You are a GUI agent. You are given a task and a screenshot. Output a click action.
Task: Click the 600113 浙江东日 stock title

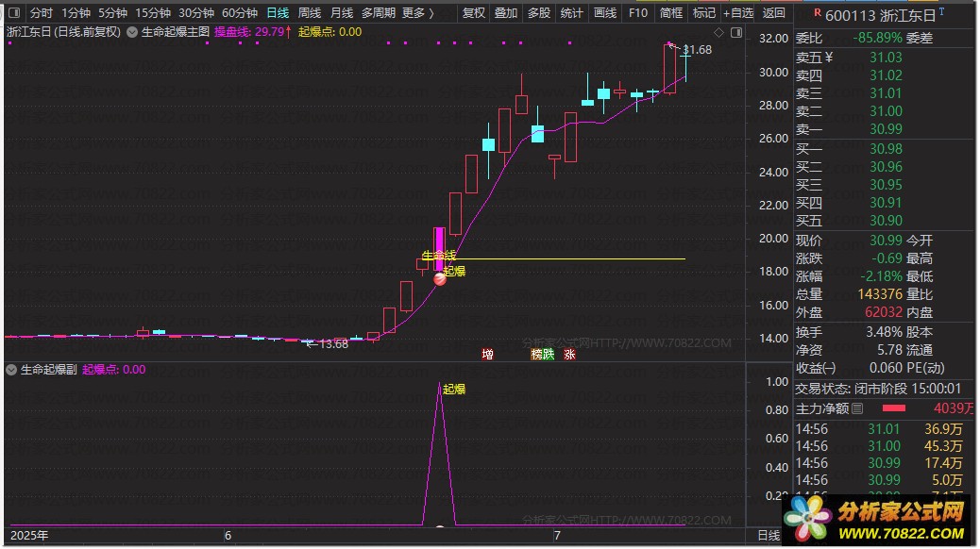click(881, 16)
